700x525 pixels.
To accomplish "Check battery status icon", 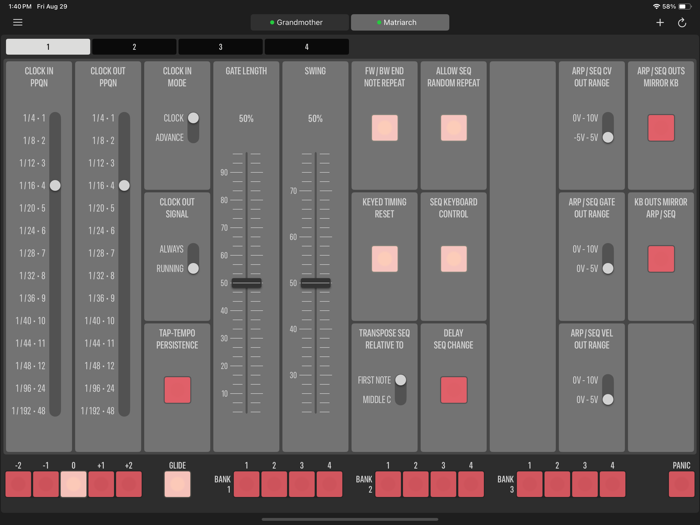I will coord(685,6).
